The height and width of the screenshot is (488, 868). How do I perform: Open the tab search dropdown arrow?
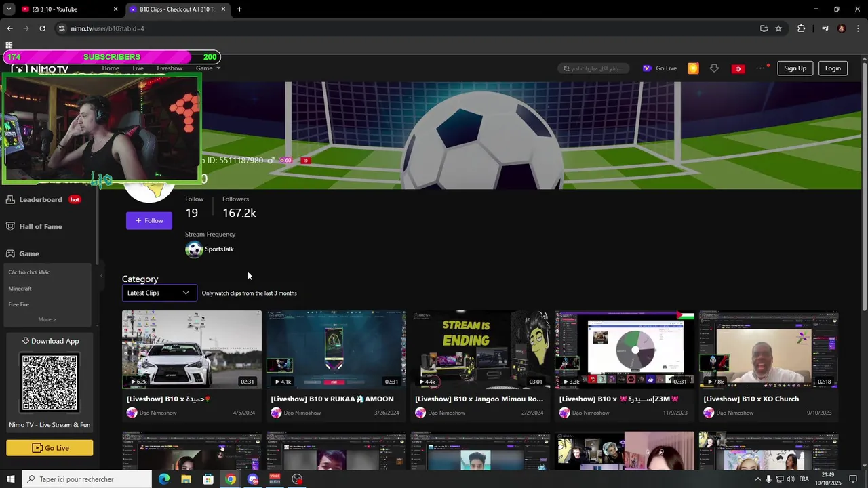[x=9, y=9]
